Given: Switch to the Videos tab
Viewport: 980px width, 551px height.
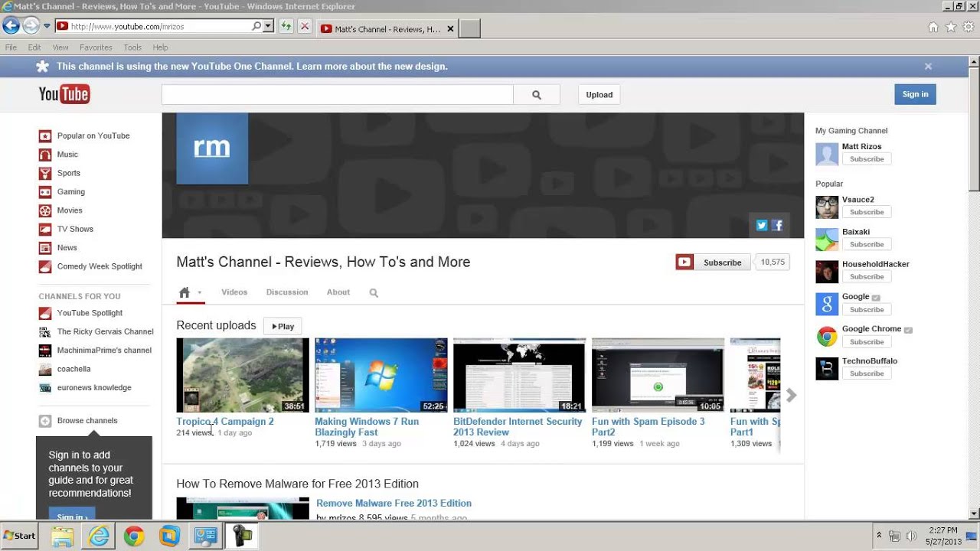Looking at the screenshot, I should pos(234,292).
